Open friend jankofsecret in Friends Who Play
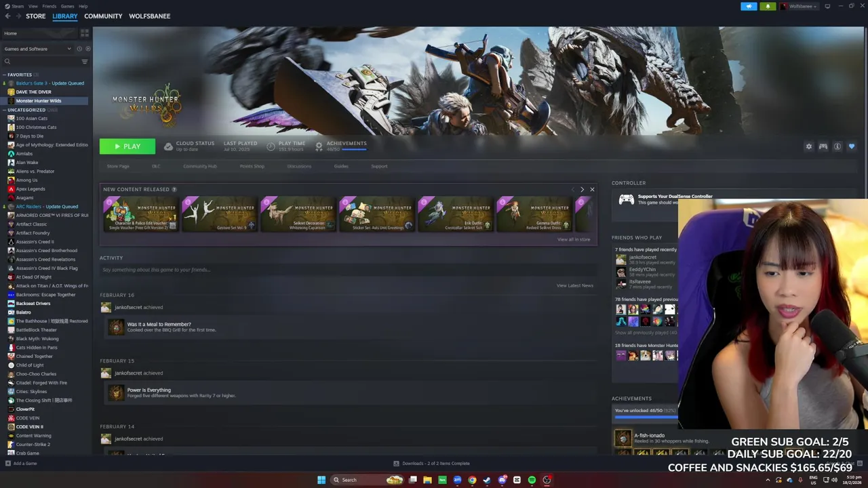Image resolution: width=868 pixels, height=488 pixels. [642, 258]
